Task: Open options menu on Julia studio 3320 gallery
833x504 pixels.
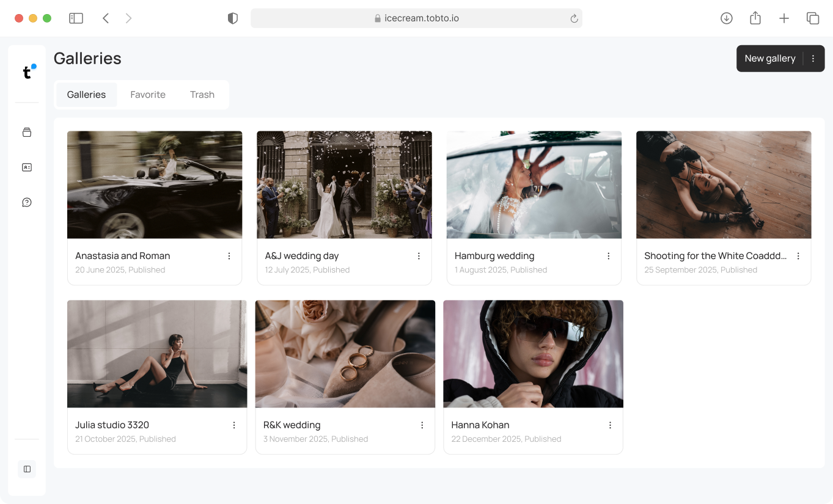Action: pyautogui.click(x=233, y=425)
